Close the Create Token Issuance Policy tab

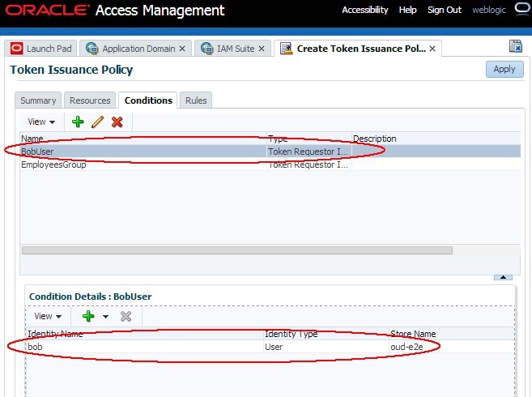point(432,49)
